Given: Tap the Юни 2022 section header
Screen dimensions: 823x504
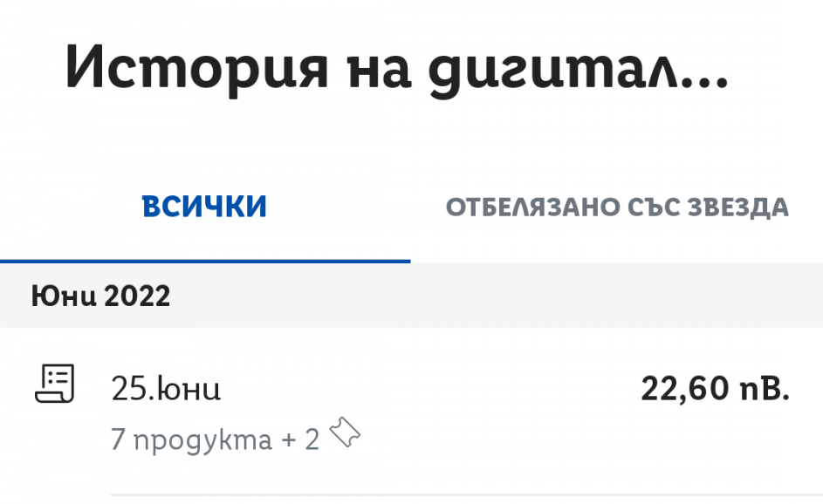Looking at the screenshot, I should tap(100, 296).
